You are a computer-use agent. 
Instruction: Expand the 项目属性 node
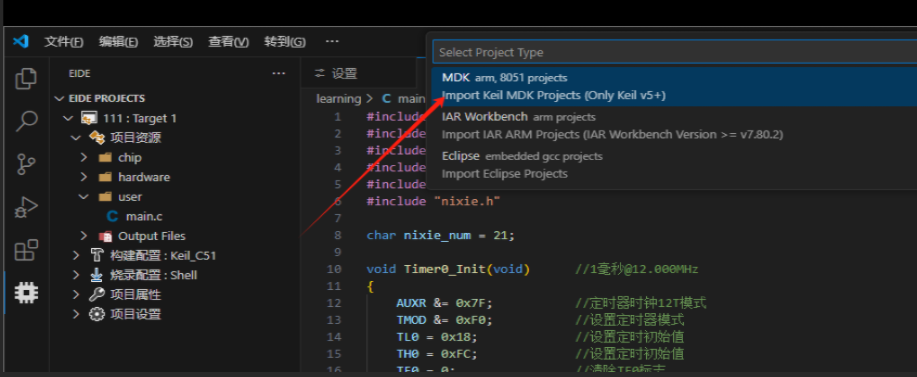pyautogui.click(x=75, y=295)
